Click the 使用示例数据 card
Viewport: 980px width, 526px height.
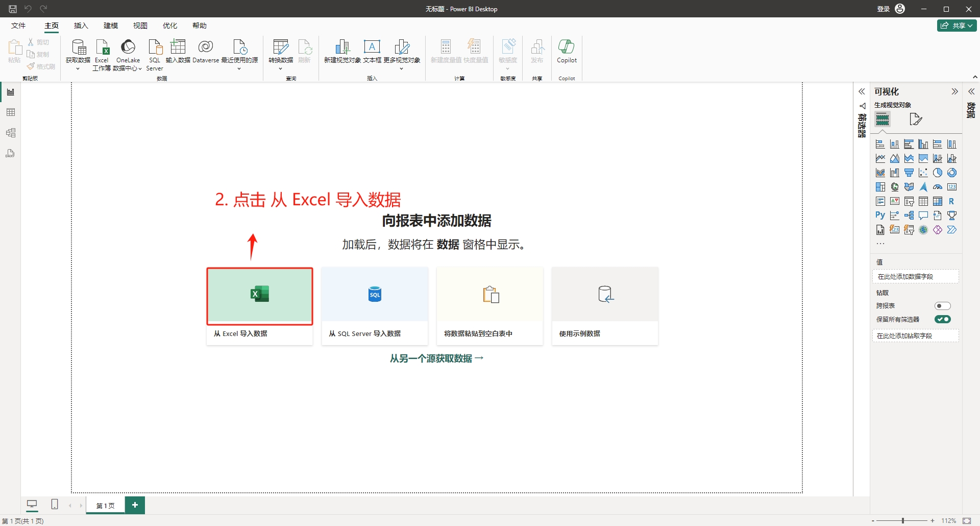(605, 306)
